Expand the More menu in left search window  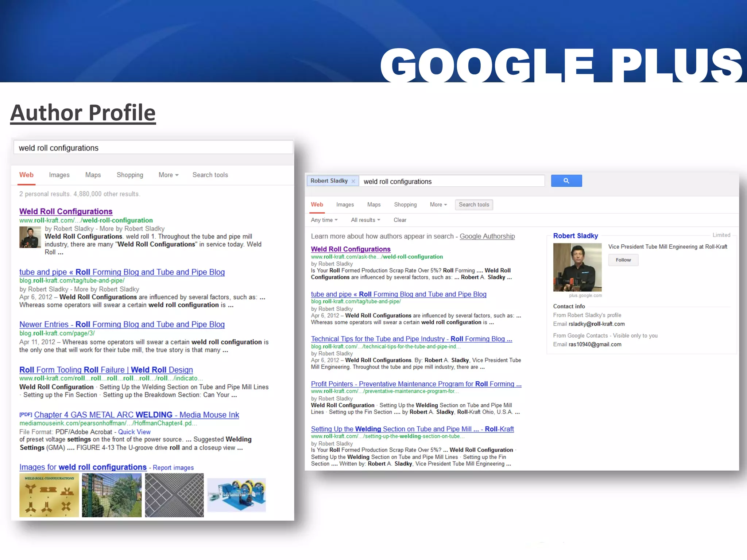point(169,175)
